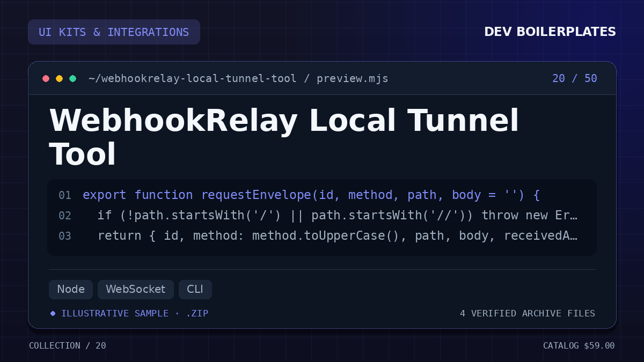
Task: Click the red window dot
Action: (x=46, y=79)
